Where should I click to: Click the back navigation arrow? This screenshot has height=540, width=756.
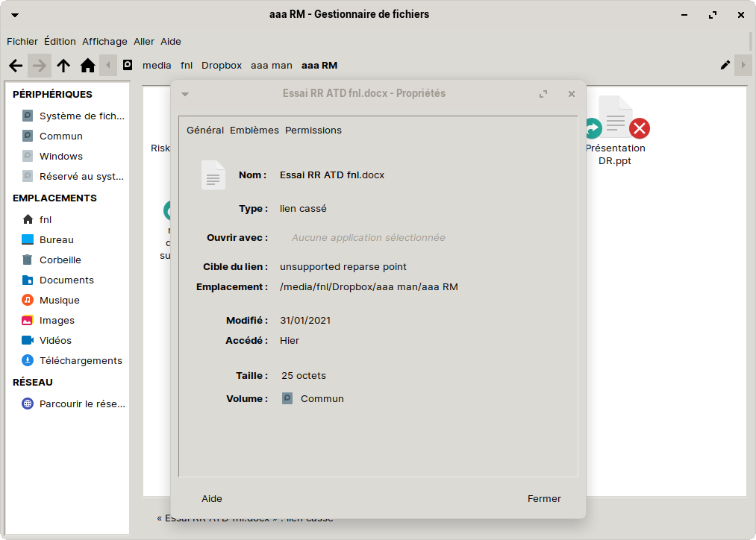click(x=16, y=66)
